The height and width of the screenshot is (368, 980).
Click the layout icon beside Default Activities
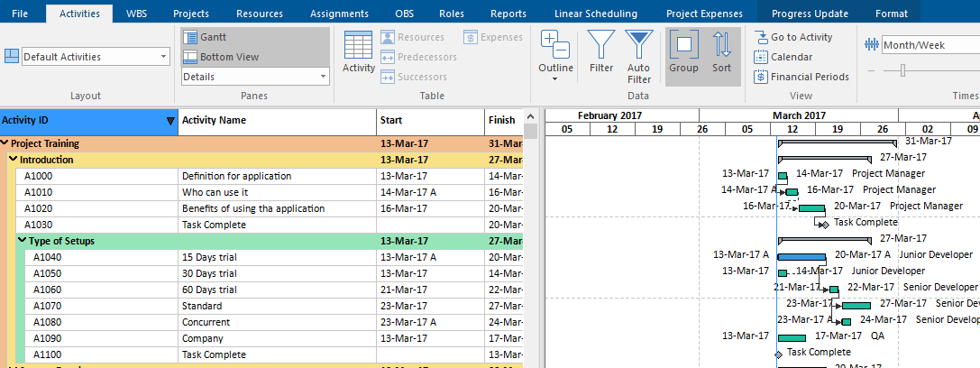pos(11,56)
